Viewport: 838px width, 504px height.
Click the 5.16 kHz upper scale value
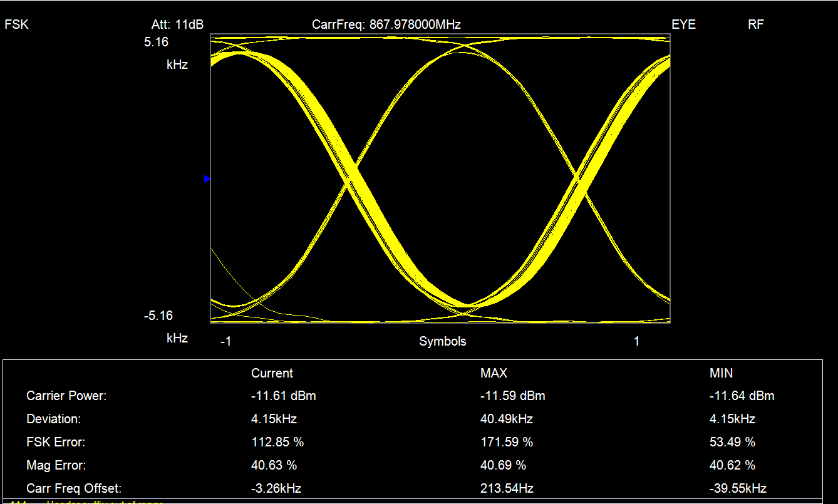pyautogui.click(x=157, y=43)
